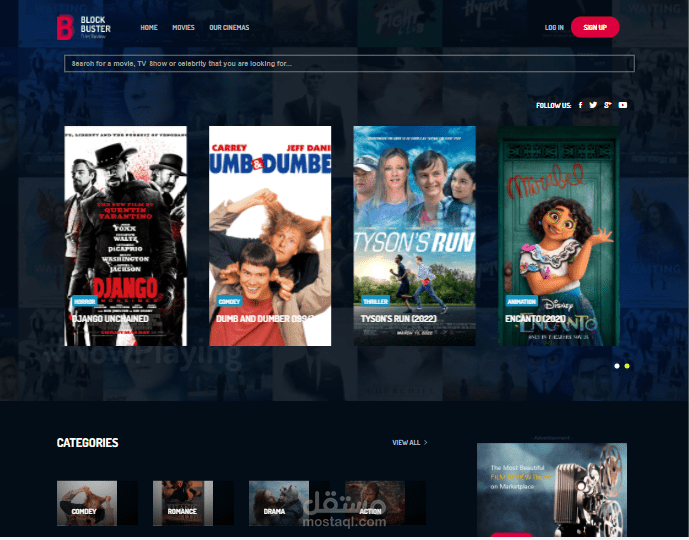Click the Horror genre tag

[x=84, y=301]
